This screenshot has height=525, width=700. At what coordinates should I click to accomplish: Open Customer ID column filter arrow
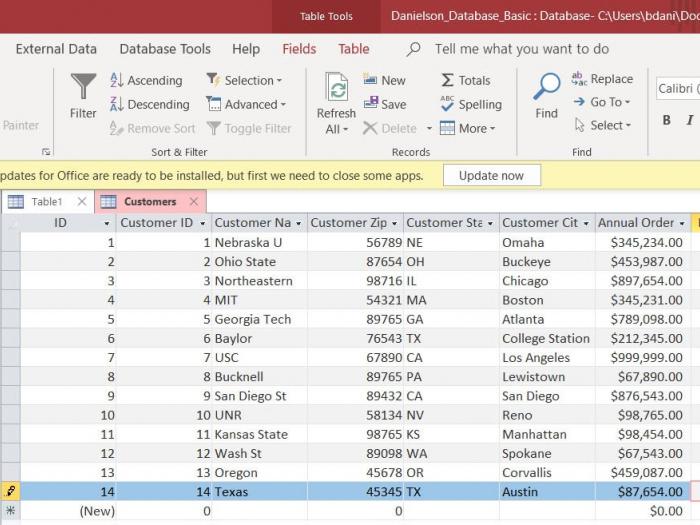[x=203, y=223]
